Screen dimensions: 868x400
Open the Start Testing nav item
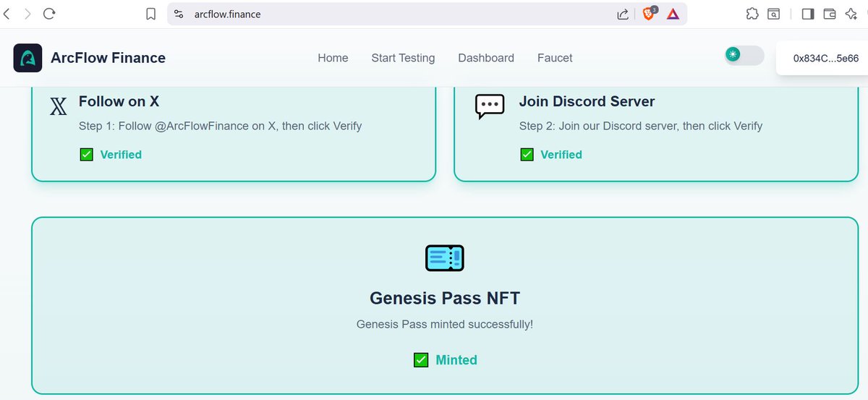(403, 58)
